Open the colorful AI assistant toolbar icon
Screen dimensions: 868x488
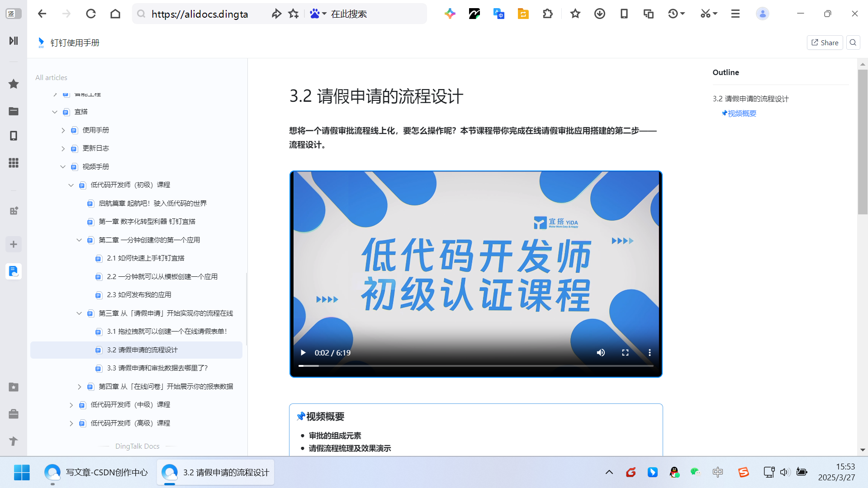click(x=450, y=14)
